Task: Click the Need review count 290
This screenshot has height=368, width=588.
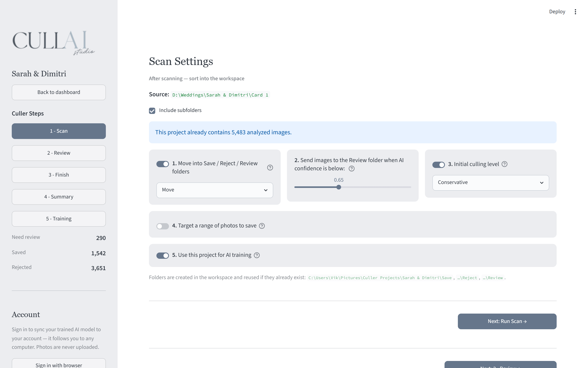Action: 101,238
